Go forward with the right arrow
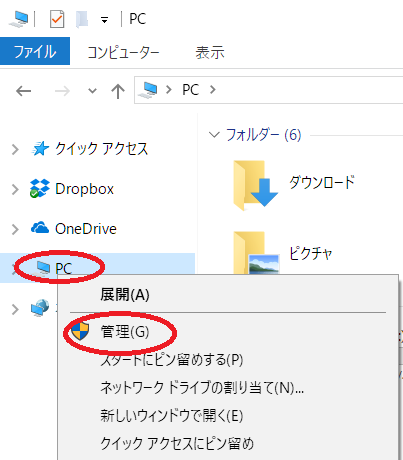Image resolution: width=403 pixels, height=460 pixels. pos(62,91)
